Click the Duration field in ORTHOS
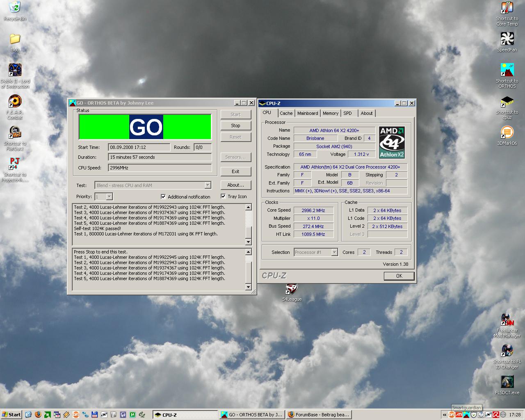Screen dimensions: 525x420 pyautogui.click(x=160, y=157)
